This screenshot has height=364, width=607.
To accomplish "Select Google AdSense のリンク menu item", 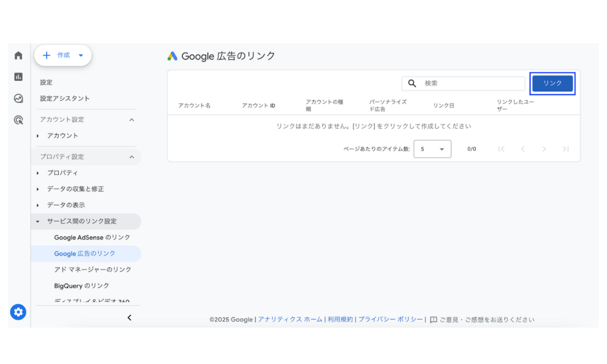I will pyautogui.click(x=92, y=237).
